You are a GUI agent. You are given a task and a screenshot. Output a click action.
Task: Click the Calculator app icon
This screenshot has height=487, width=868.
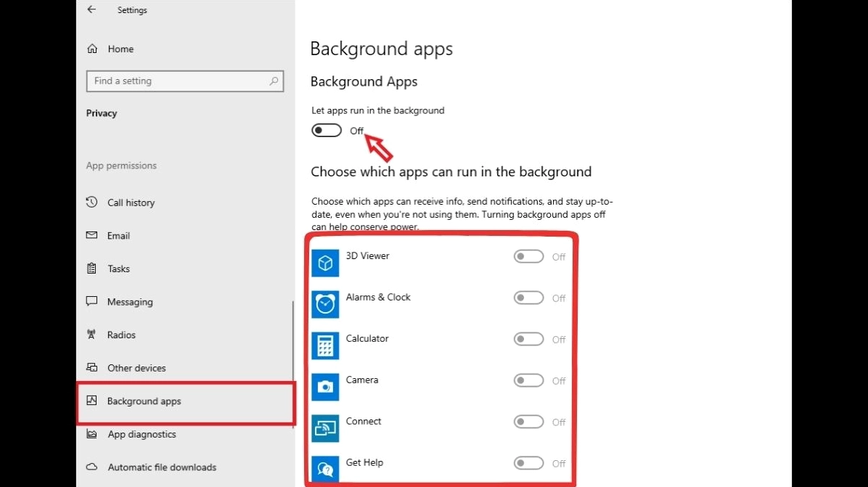coord(325,345)
